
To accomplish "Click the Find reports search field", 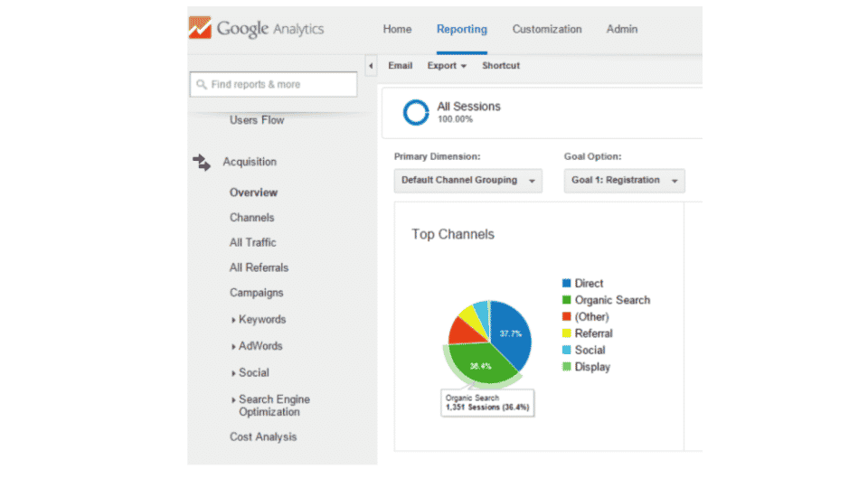I will coord(280,85).
